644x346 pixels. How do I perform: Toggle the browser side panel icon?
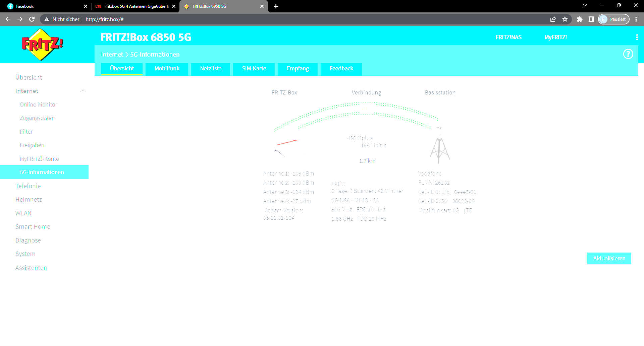click(591, 19)
